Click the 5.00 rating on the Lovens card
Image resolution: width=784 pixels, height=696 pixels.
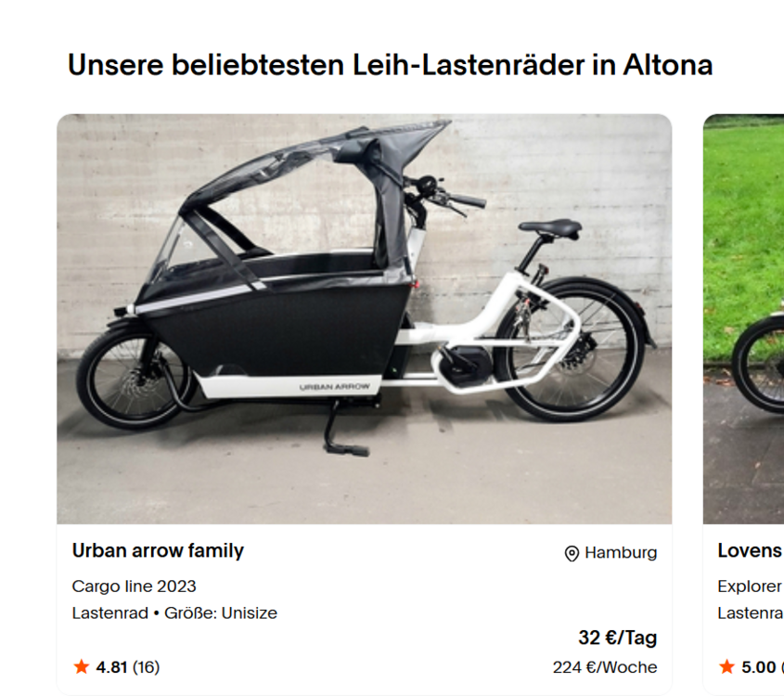coord(759,667)
